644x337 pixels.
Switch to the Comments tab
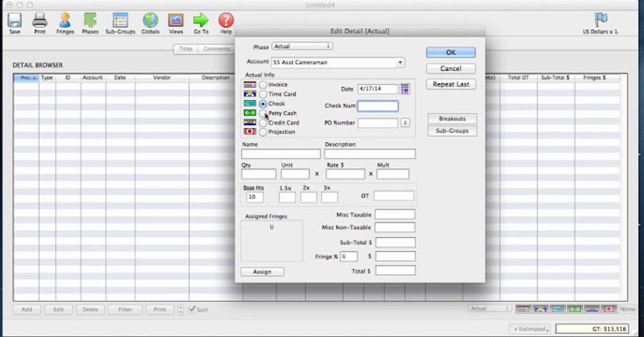click(216, 49)
